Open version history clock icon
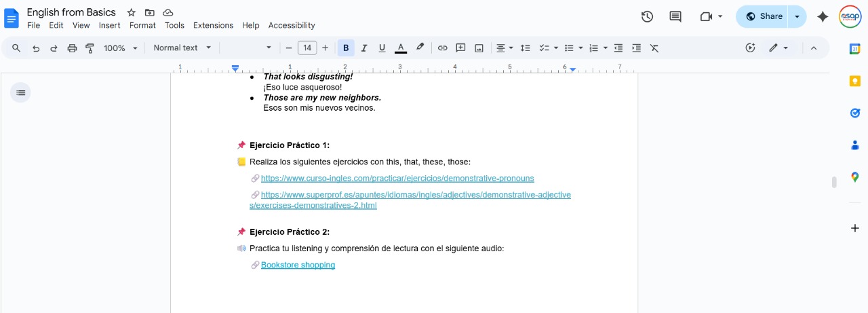The height and width of the screenshot is (313, 868). [647, 16]
